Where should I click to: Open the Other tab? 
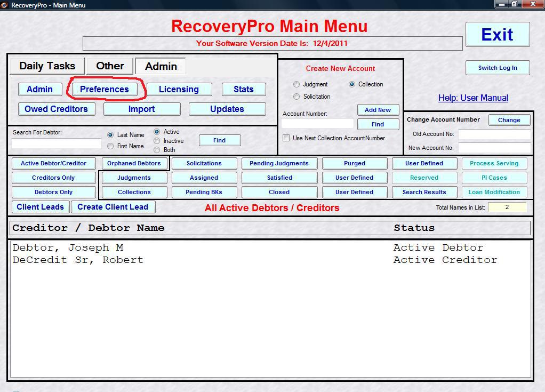[110, 66]
